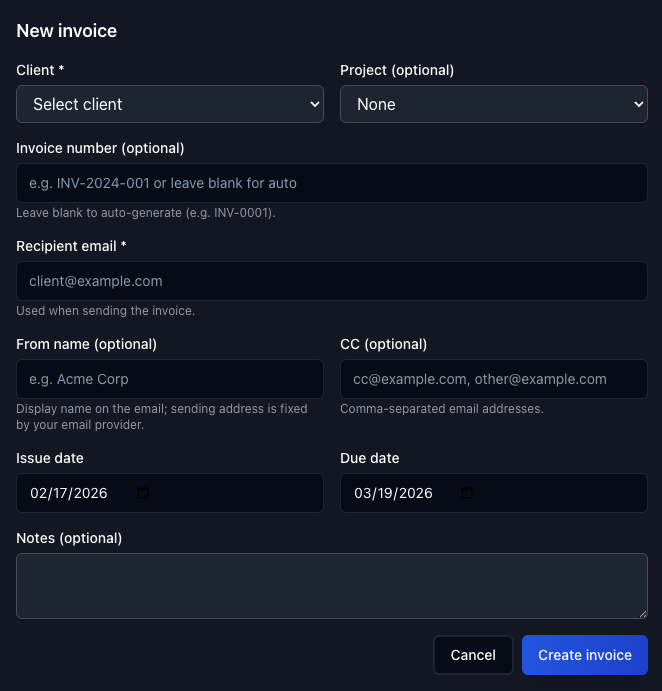Grab the Notes textarea resize handle

(x=641, y=612)
